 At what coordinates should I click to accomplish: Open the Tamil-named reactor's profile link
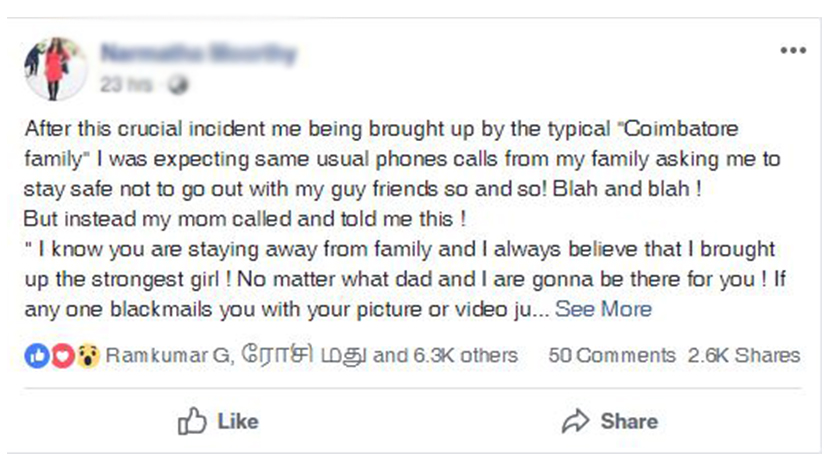click(304, 355)
